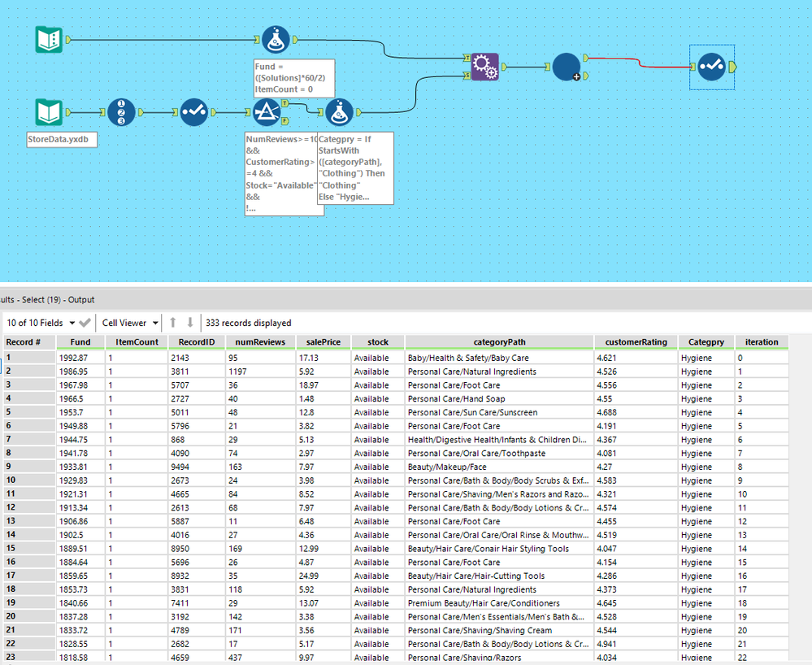This screenshot has width=812, height=665.
Task: Click the categoryPath column header
Action: pyautogui.click(x=499, y=342)
